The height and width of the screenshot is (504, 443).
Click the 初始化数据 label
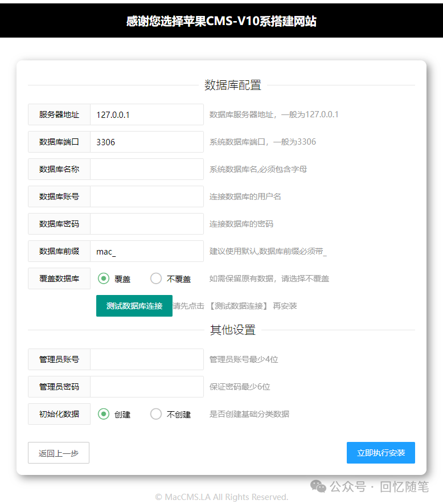click(59, 414)
